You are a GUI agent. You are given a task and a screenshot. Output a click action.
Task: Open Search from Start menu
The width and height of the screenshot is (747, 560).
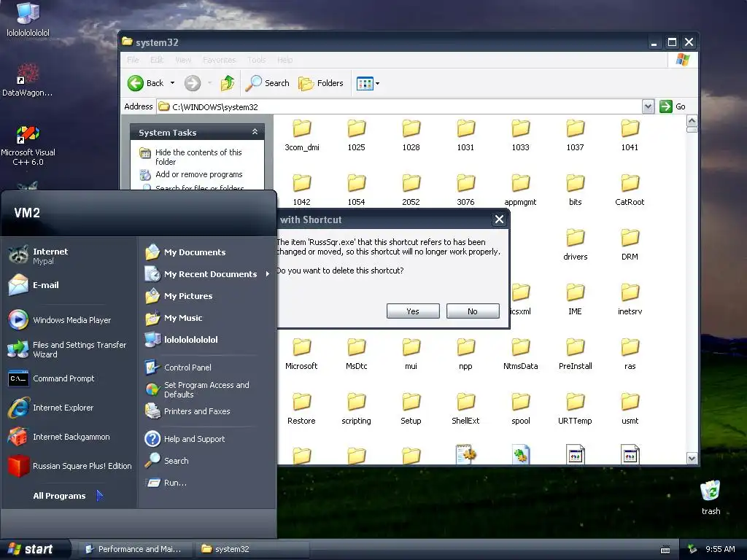point(206,461)
